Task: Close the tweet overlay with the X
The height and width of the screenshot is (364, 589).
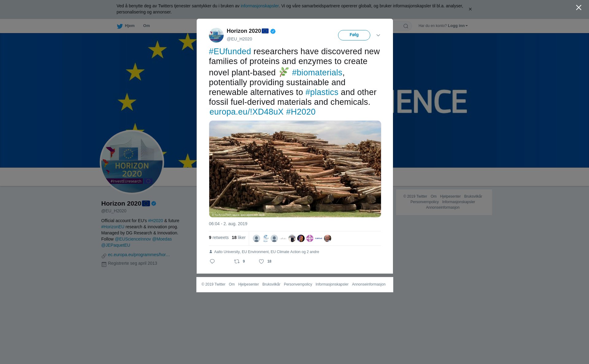Action: (x=579, y=7)
